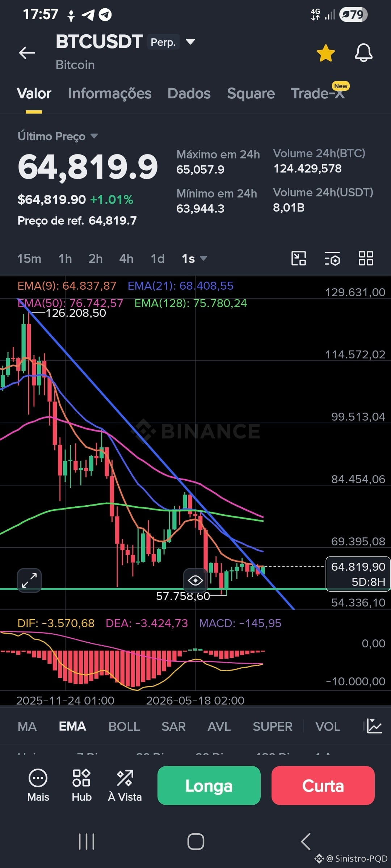
Task: Click the EMA(128) value label
Action: pos(191,303)
